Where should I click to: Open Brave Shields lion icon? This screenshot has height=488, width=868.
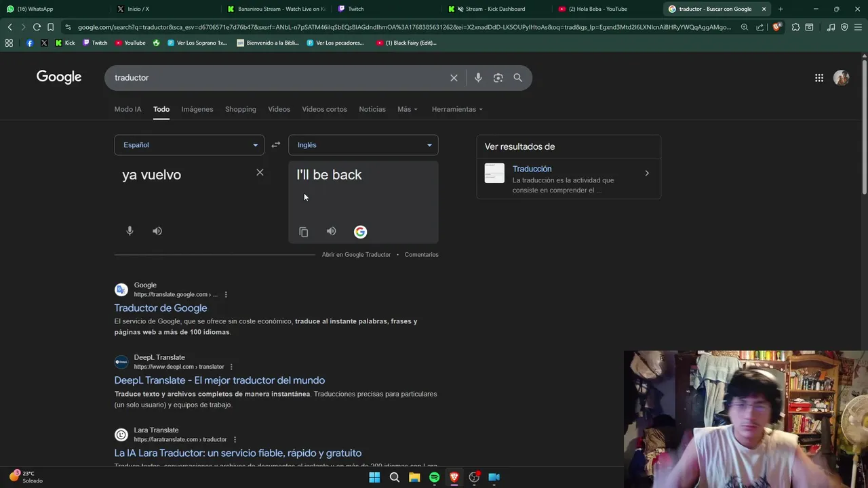[776, 27]
